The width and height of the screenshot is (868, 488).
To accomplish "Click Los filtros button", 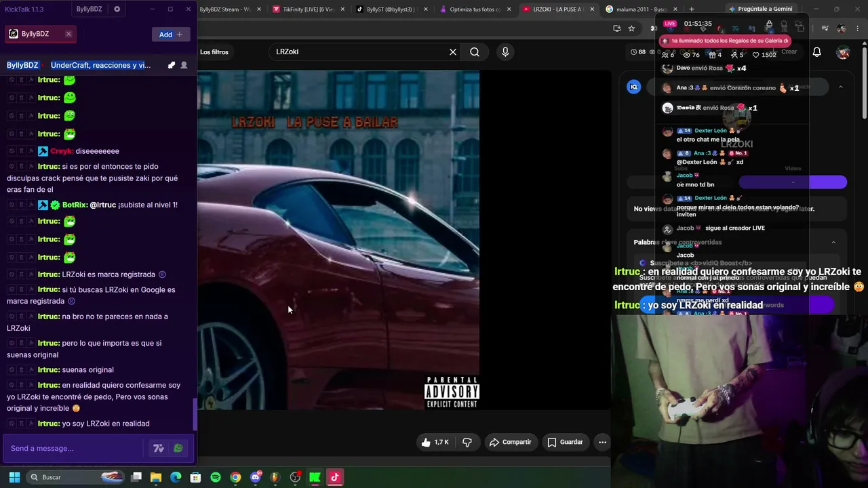I will (214, 52).
